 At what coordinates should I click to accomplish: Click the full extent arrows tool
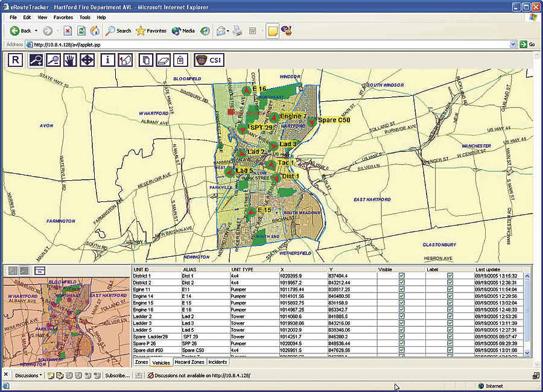click(87, 60)
